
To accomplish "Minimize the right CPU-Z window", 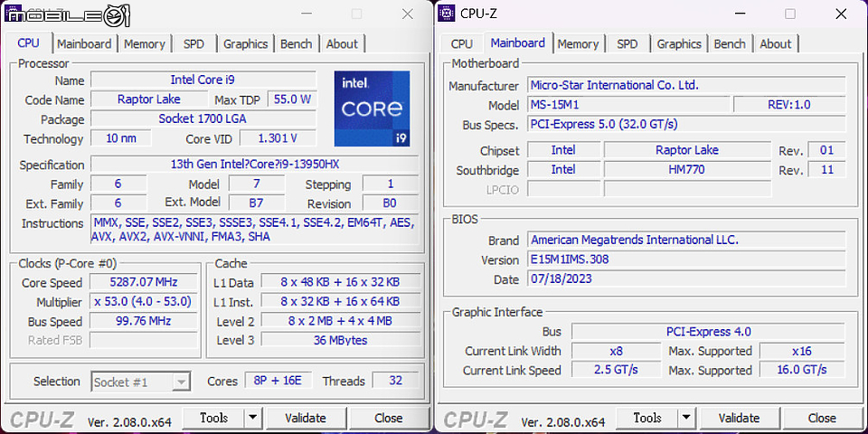I will tap(740, 14).
